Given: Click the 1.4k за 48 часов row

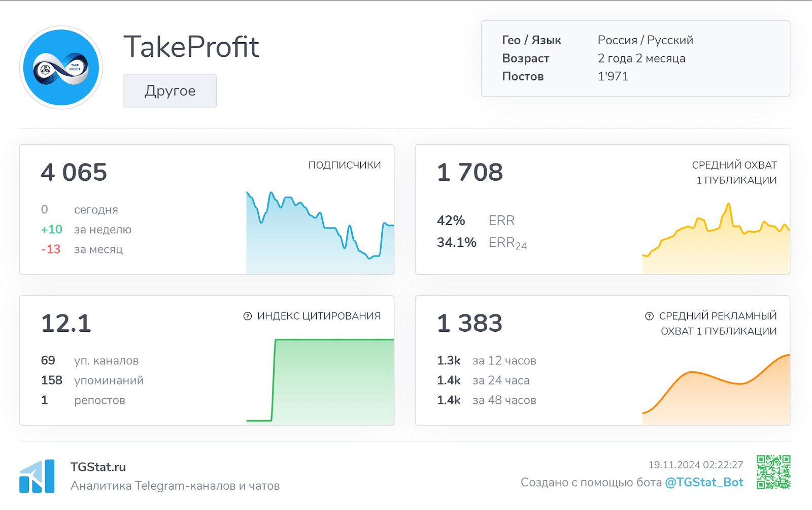Looking at the screenshot, I should (x=487, y=400).
